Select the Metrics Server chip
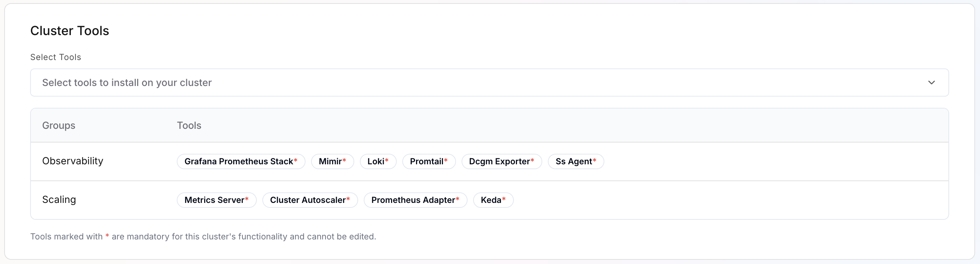980x264 pixels. point(216,200)
